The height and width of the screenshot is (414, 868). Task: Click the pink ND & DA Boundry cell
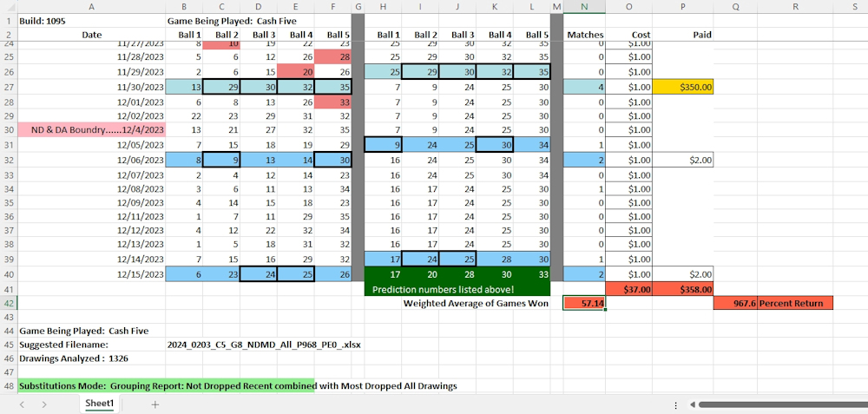point(91,130)
